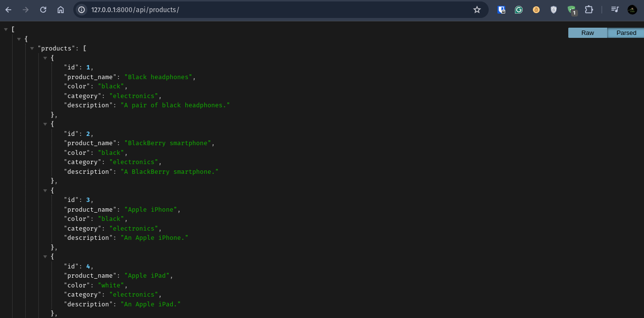Open the browser profile avatar
The width and height of the screenshot is (644, 318).
(632, 10)
